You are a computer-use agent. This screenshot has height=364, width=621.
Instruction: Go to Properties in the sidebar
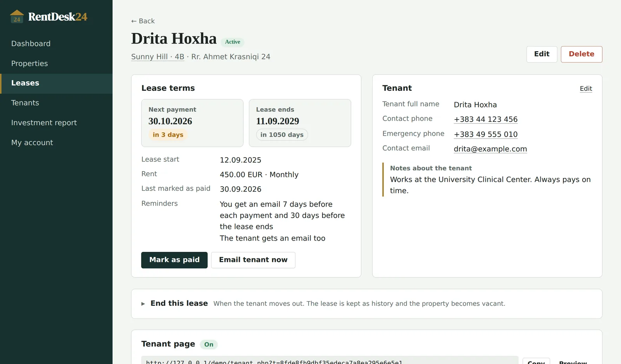click(x=56, y=63)
